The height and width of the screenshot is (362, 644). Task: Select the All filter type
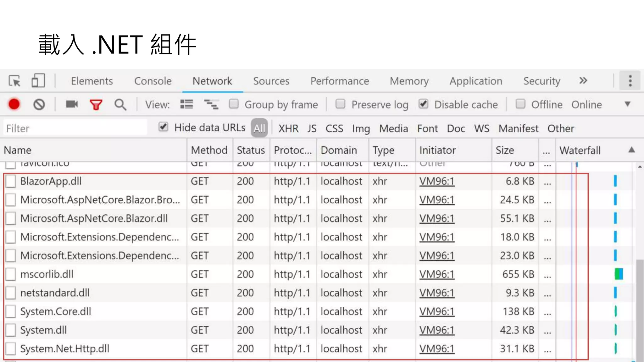point(259,128)
